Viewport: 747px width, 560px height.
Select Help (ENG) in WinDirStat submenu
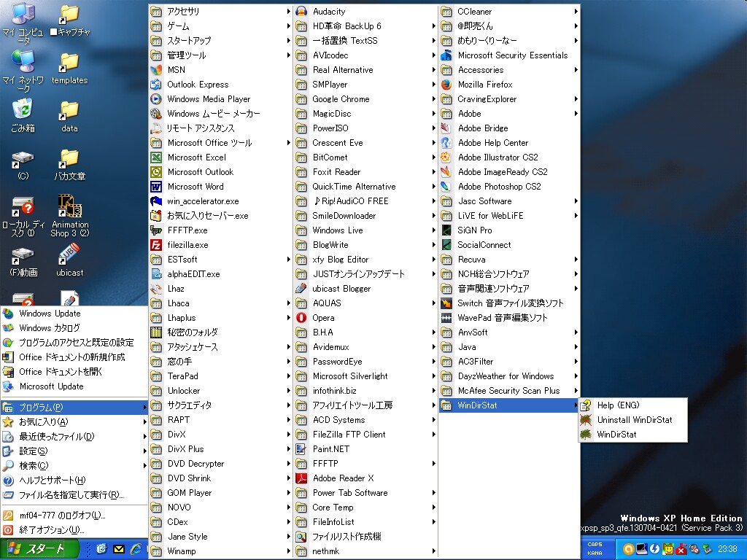tap(633, 405)
